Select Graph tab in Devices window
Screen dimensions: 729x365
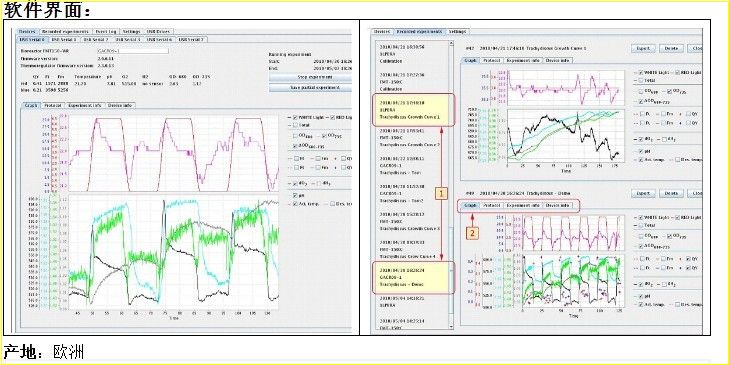pyautogui.click(x=31, y=106)
